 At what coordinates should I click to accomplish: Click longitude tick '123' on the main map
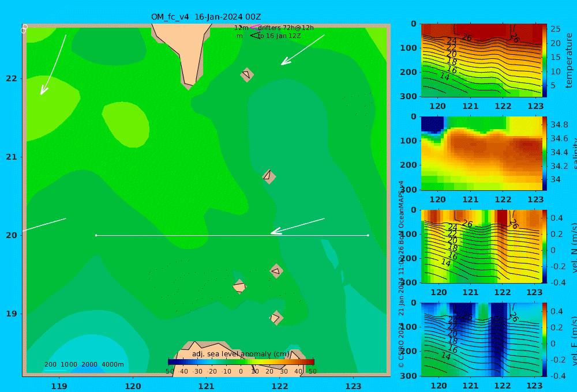[x=354, y=386]
